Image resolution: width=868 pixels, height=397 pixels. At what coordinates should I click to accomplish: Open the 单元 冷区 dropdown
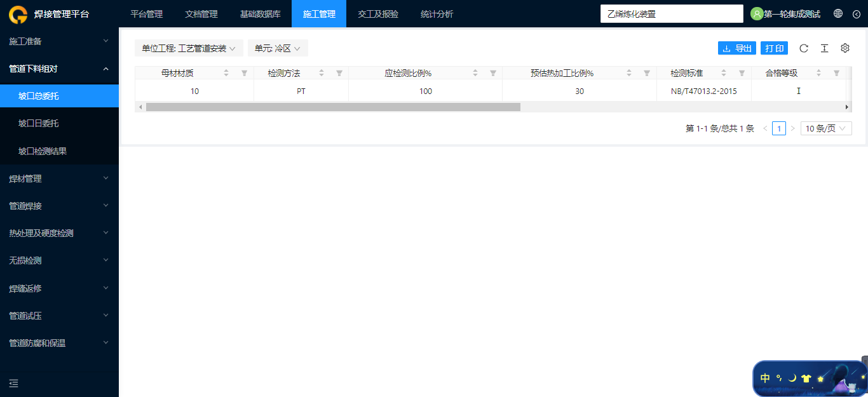278,48
